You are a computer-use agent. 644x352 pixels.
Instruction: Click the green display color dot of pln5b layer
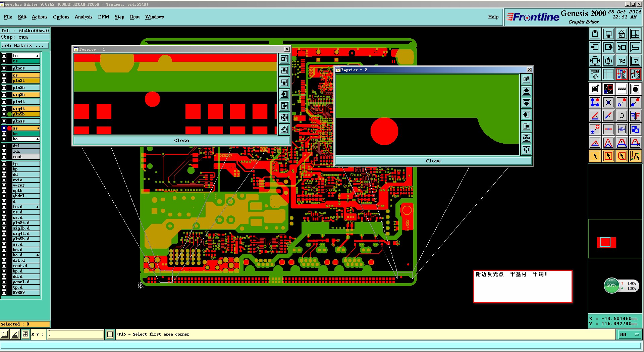tap(9, 114)
